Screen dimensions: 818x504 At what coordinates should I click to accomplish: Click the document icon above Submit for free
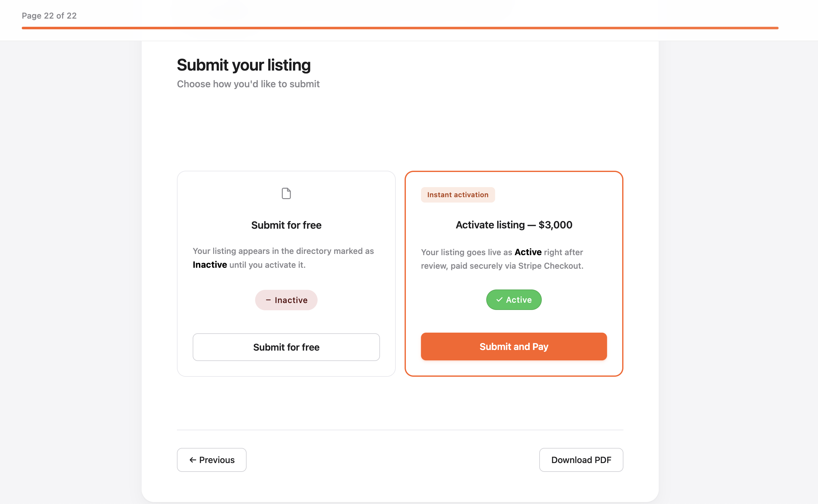coord(286,193)
